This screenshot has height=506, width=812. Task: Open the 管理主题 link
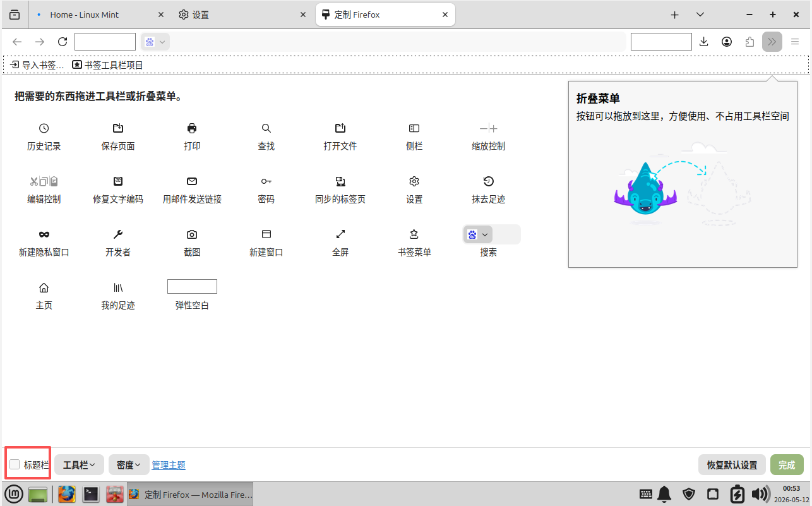click(169, 465)
